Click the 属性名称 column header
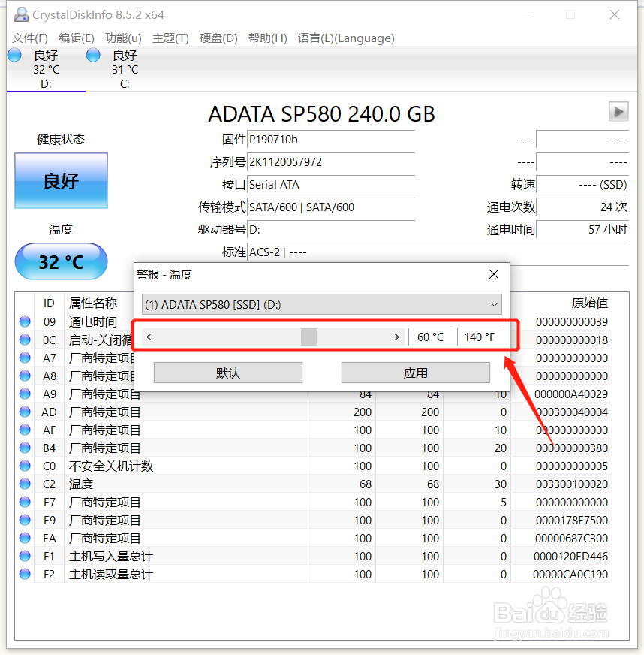The width and height of the screenshot is (644, 655). click(93, 303)
